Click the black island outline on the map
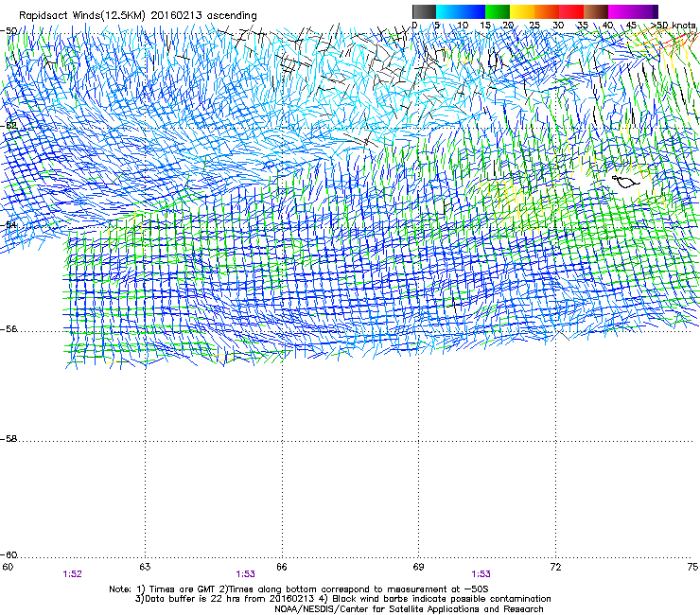This screenshot has width=700, height=615. pos(625,182)
